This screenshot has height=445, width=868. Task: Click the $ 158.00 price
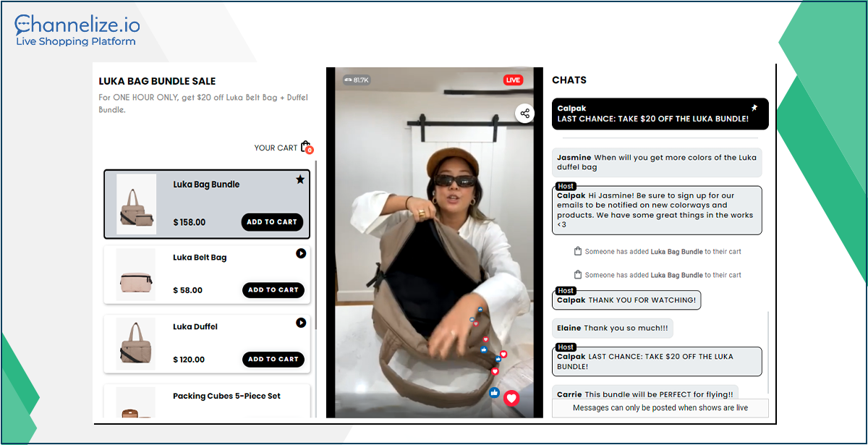pos(190,223)
